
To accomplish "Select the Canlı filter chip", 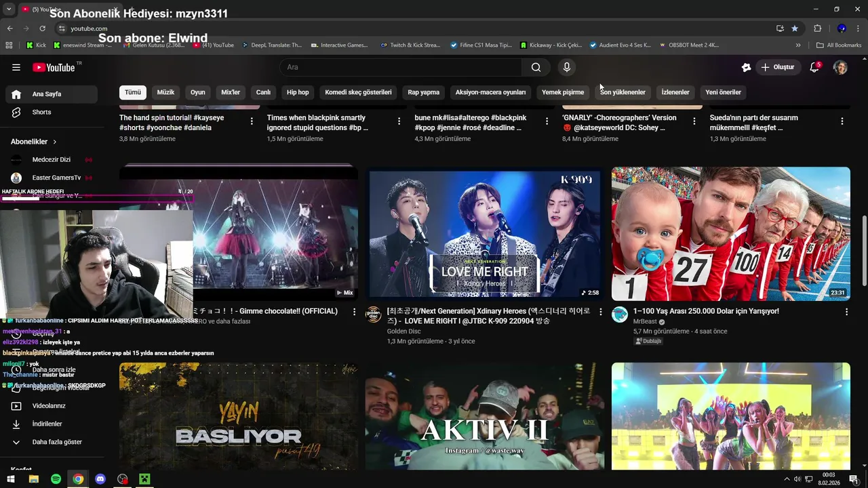I will coord(263,92).
